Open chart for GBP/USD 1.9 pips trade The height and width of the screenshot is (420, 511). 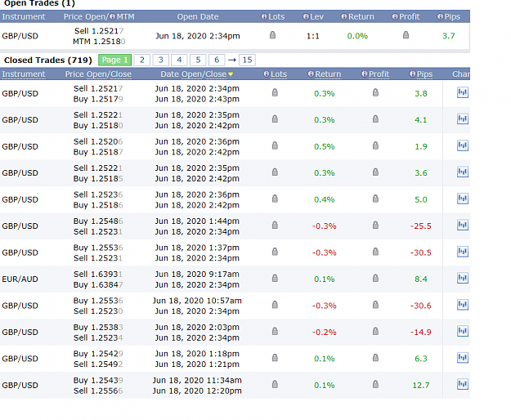[463, 145]
